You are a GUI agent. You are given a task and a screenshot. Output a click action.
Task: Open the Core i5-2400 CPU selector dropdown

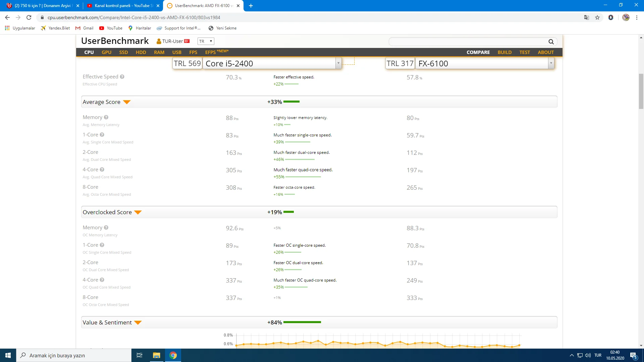point(338,63)
